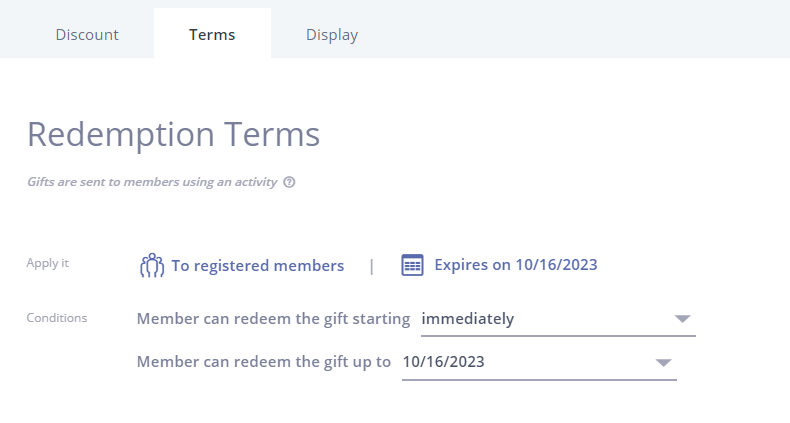This screenshot has height=423, width=790.
Task: Open the "Expires on 10/16/2023" link
Action: [516, 265]
